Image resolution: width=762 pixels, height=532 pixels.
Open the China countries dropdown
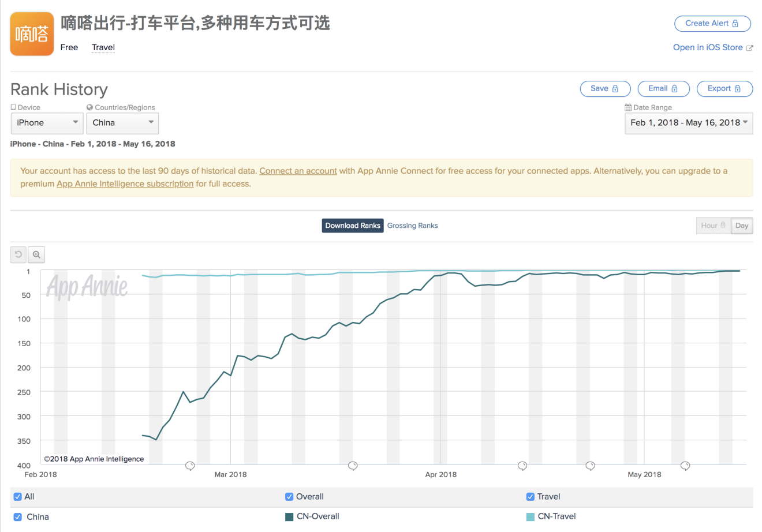coord(122,123)
